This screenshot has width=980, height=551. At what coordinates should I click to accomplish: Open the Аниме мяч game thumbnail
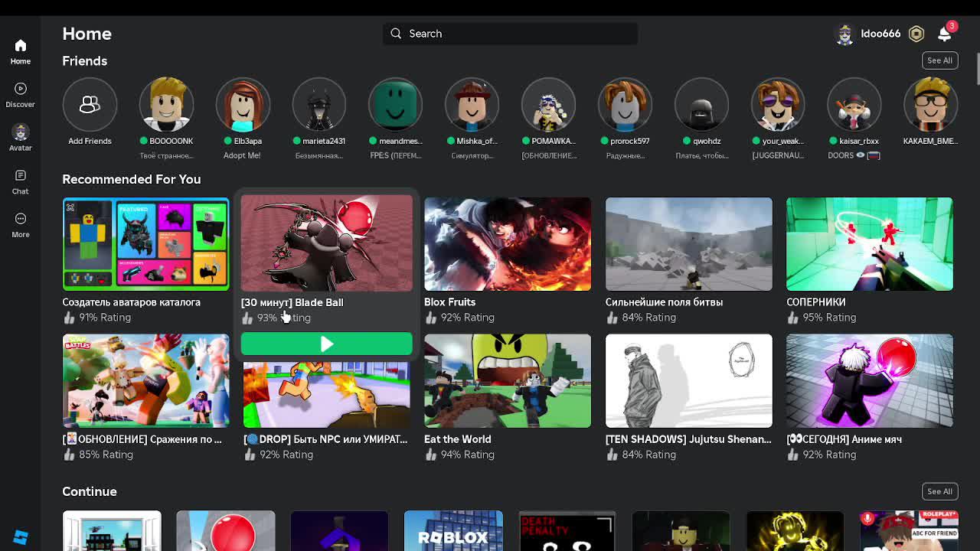(x=870, y=380)
